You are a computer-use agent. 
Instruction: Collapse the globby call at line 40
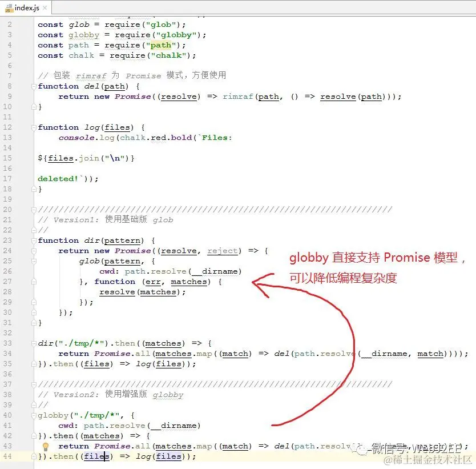coord(34,415)
